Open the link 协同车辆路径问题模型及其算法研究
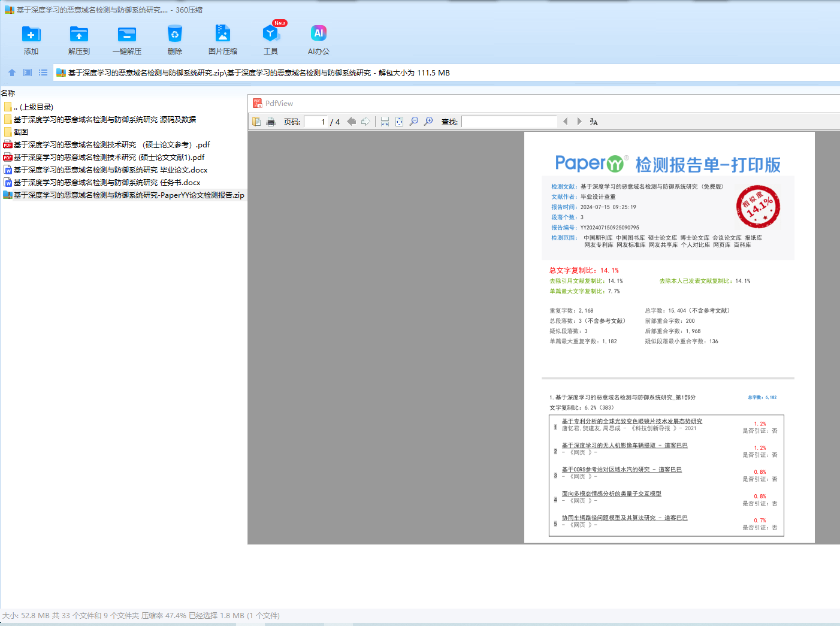Screen dimensions: 840x626 (x=625, y=518)
